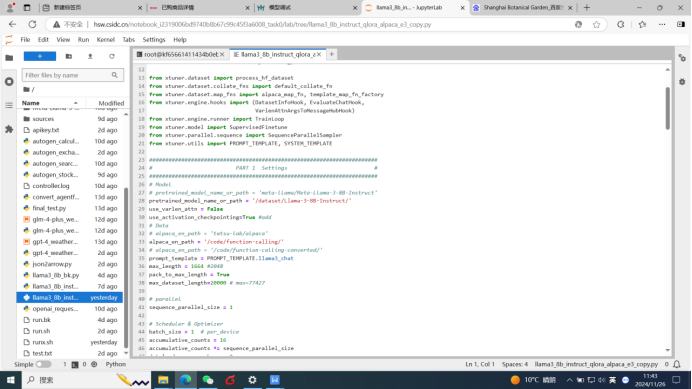
Task: Toggle the Simple interface switch
Action: [43, 364]
